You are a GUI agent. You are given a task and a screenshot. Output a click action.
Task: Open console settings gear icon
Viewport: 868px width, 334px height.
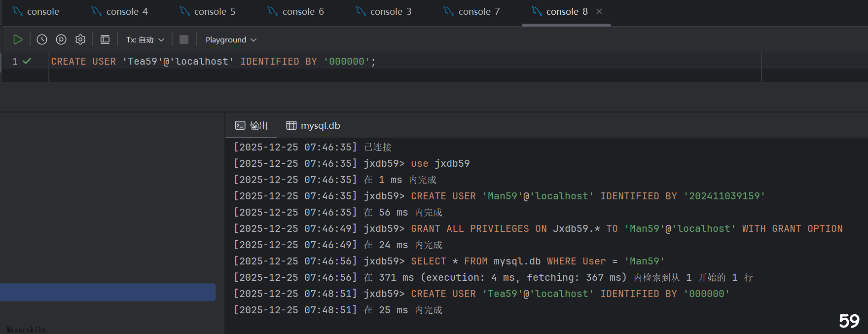tap(80, 39)
